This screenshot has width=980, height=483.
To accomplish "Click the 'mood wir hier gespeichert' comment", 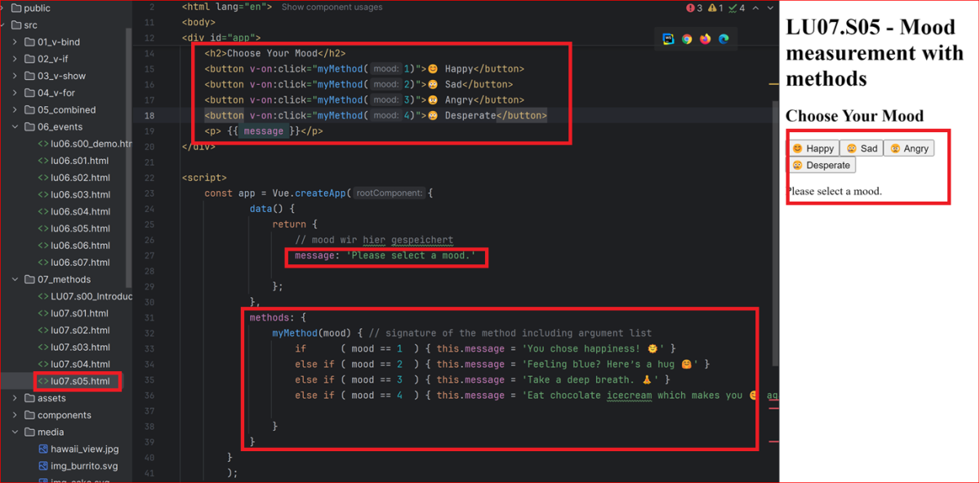I will point(374,240).
